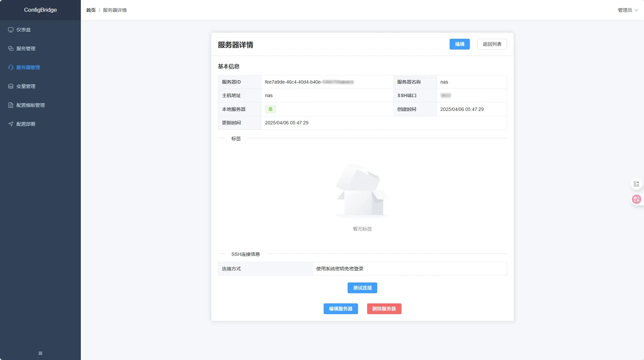Image resolution: width=644 pixels, height=360 pixels.
Task: Open the 配置模板管理 document icon
Action: pos(10,105)
